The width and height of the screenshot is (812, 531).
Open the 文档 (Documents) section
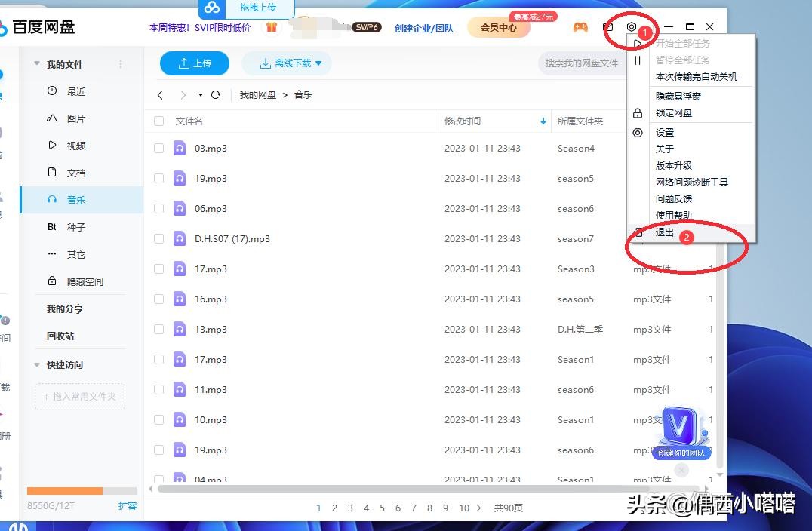pyautogui.click(x=76, y=172)
